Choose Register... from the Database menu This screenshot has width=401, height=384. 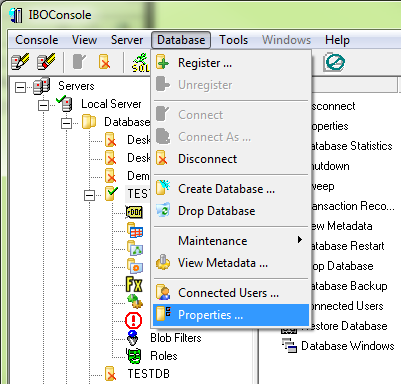pos(232,63)
